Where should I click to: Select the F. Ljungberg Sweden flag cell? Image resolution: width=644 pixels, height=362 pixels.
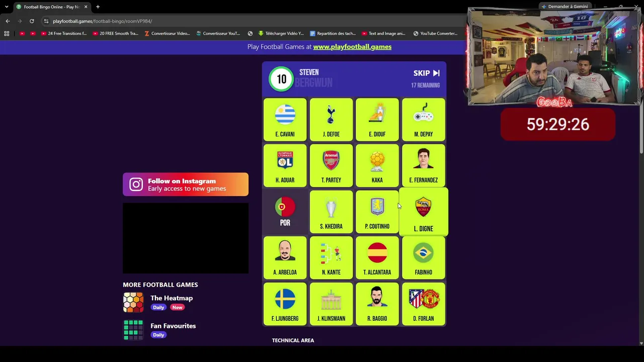coord(285,304)
